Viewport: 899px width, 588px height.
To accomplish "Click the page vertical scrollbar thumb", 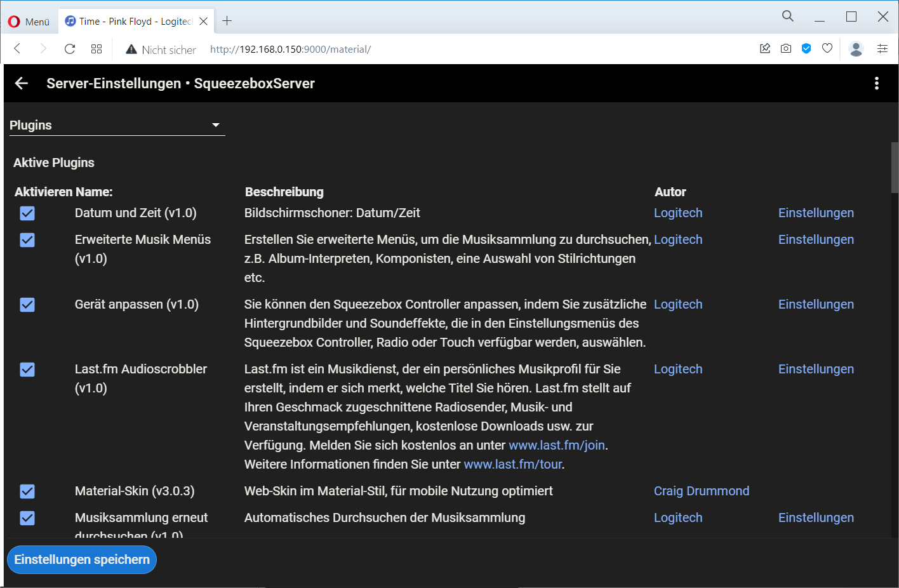I will (895, 168).
